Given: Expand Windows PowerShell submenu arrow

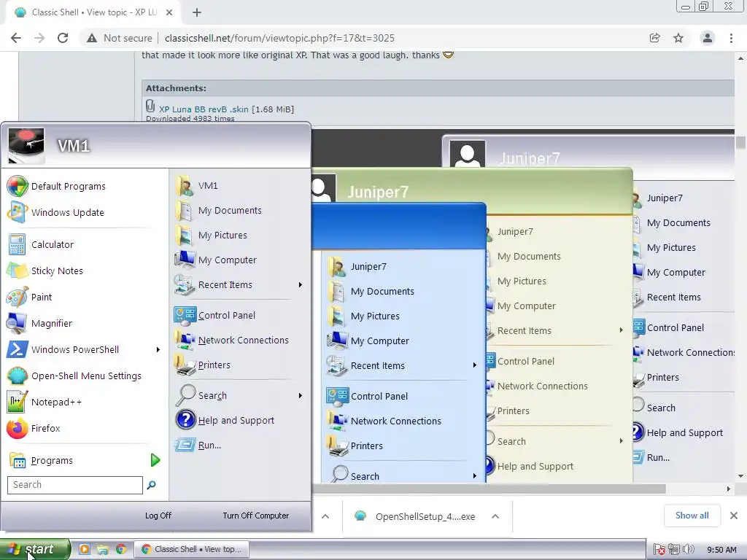Looking at the screenshot, I should point(158,349).
